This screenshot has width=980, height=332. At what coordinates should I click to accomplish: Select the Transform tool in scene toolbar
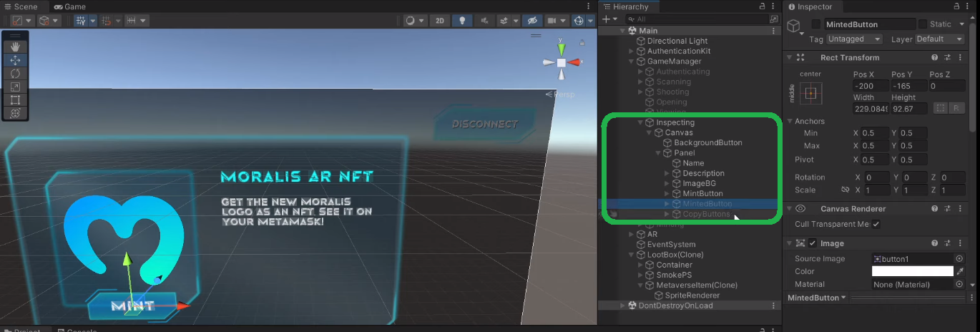15,113
